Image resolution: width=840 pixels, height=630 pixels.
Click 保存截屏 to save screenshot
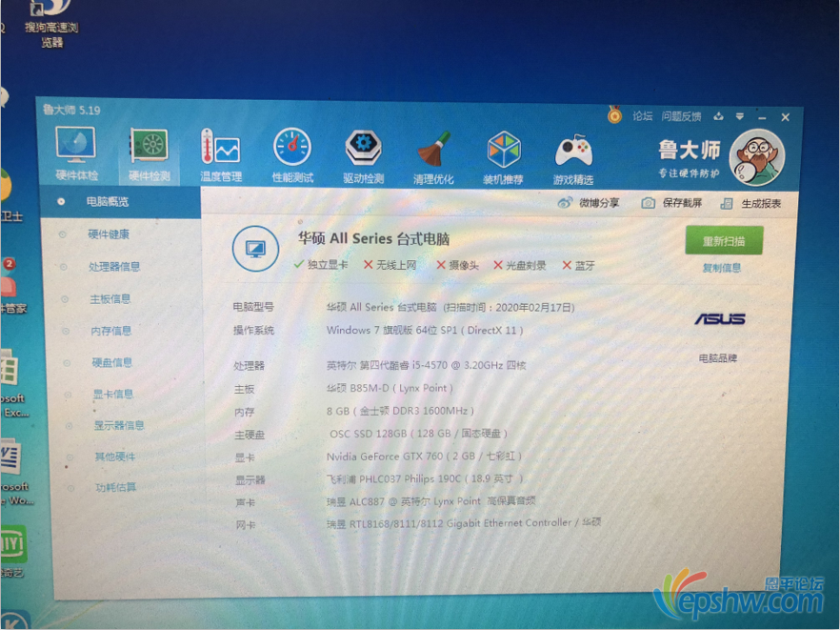point(671,203)
